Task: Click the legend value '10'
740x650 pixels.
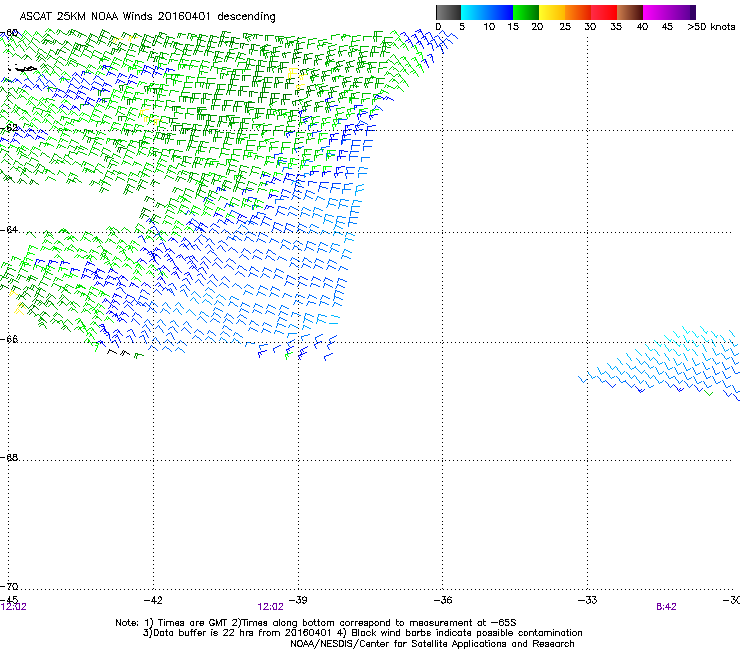Action: click(489, 27)
